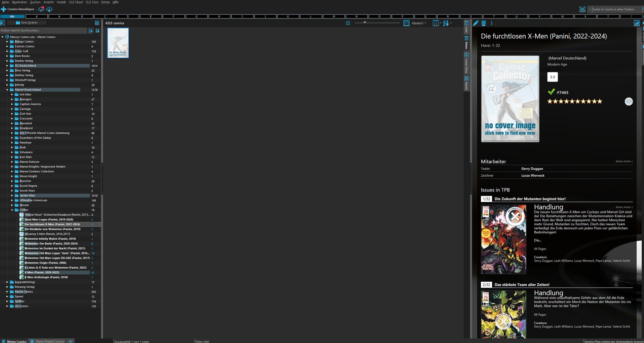Viewport: 644px width, 343px height.
Task: Collapse the X-Men folder
Action: (12, 210)
